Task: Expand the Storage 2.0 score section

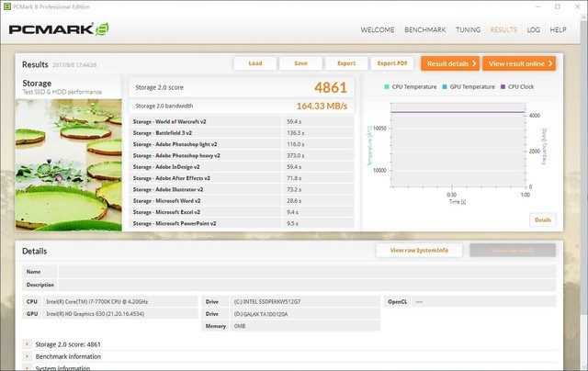Action: [x=28, y=343]
